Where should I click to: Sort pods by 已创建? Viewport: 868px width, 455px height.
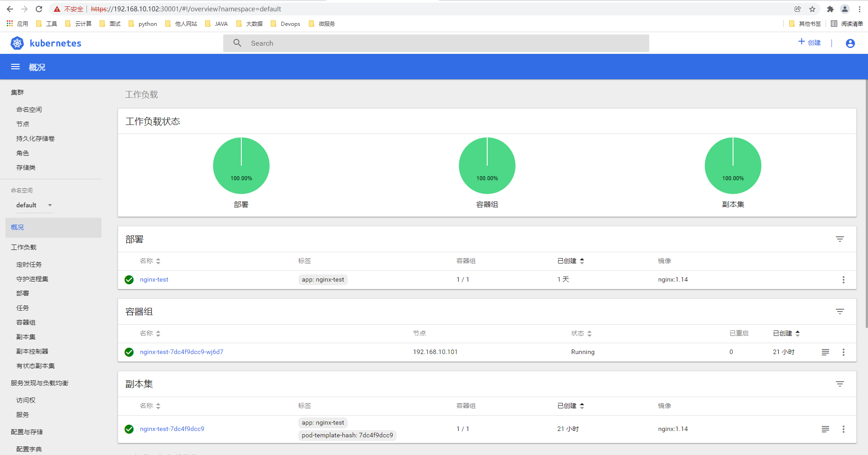pyautogui.click(x=786, y=333)
